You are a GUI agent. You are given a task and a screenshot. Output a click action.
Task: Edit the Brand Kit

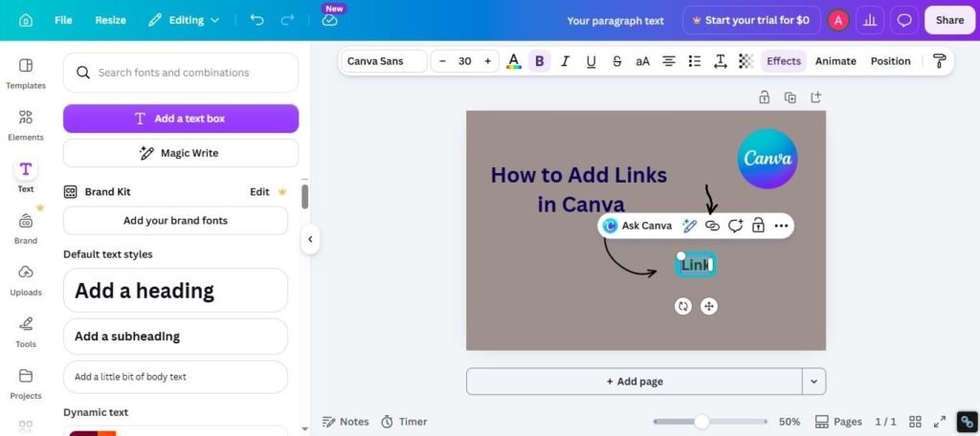click(x=259, y=192)
